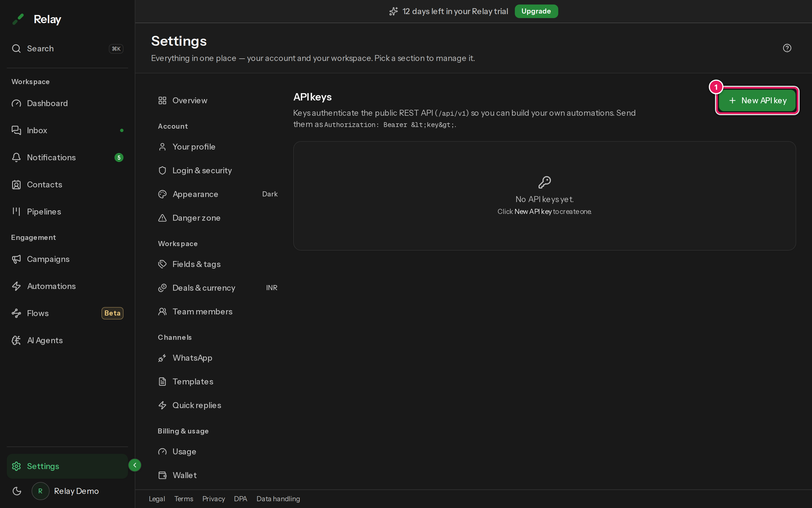Open Campaigns with the megaphone icon
Viewport: 812px width, 508px height.
67,259
